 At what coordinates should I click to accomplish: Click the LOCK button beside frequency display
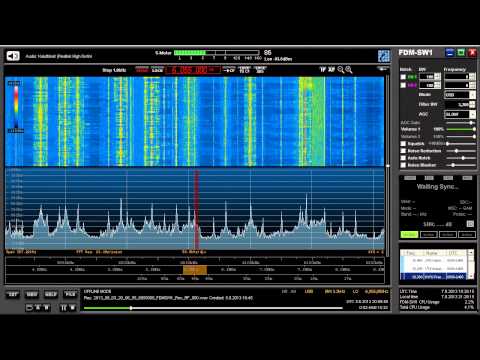[x=157, y=69]
